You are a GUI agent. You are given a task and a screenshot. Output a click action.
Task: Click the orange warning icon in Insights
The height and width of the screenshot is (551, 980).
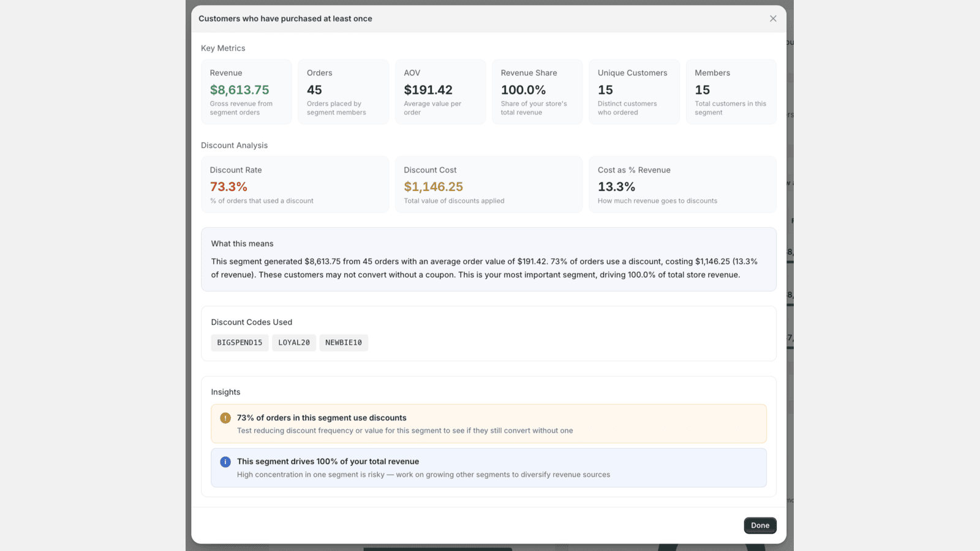point(225,418)
